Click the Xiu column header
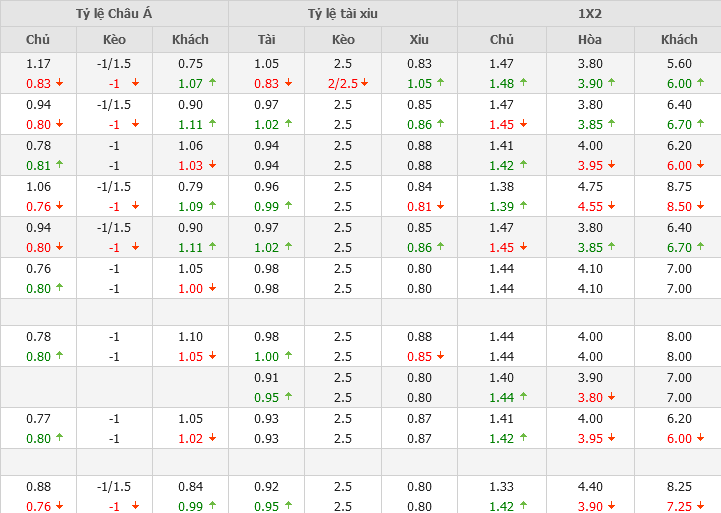Viewport: 721px width, 513px height. click(419, 40)
